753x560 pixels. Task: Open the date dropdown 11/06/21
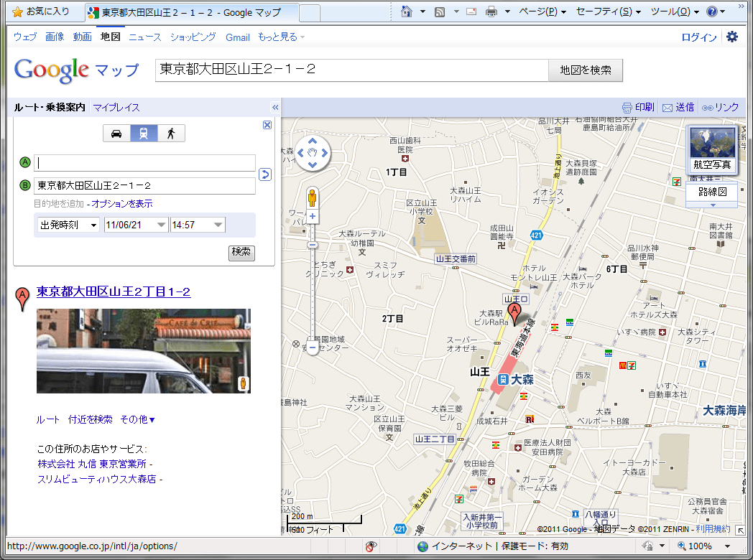pos(135,225)
